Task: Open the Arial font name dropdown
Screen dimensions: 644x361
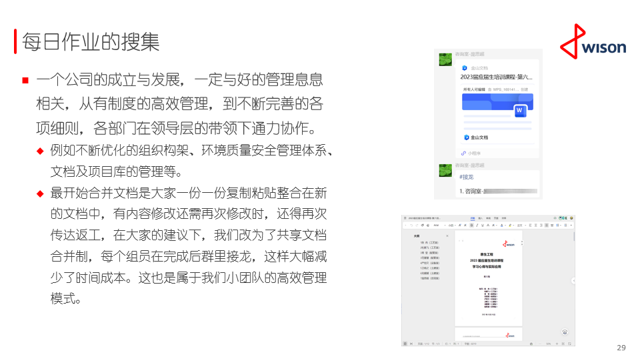Action: [x=439, y=226]
